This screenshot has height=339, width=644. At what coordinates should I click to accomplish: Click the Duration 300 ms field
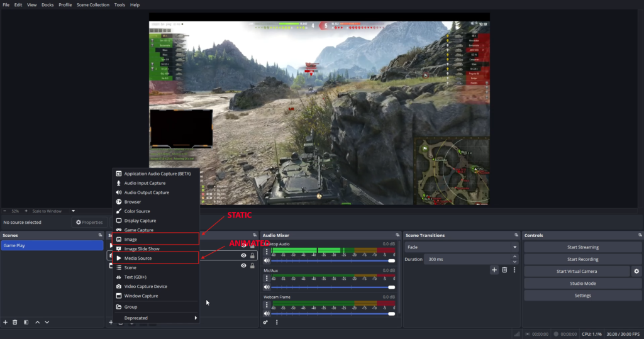467,259
